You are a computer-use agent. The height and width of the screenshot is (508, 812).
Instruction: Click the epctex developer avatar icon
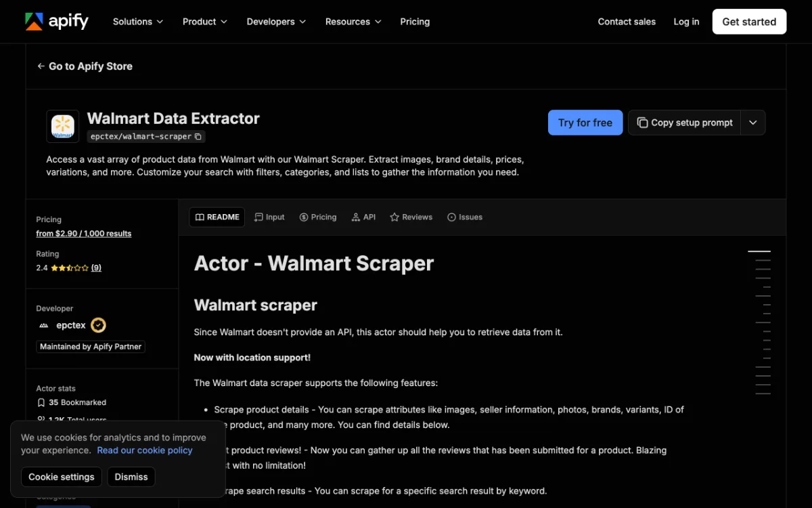44,325
